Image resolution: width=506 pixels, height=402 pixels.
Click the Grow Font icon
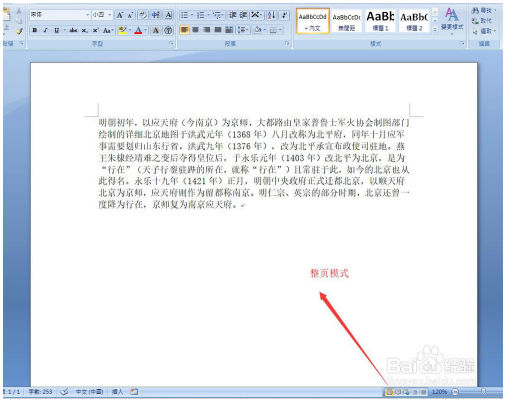pos(120,15)
